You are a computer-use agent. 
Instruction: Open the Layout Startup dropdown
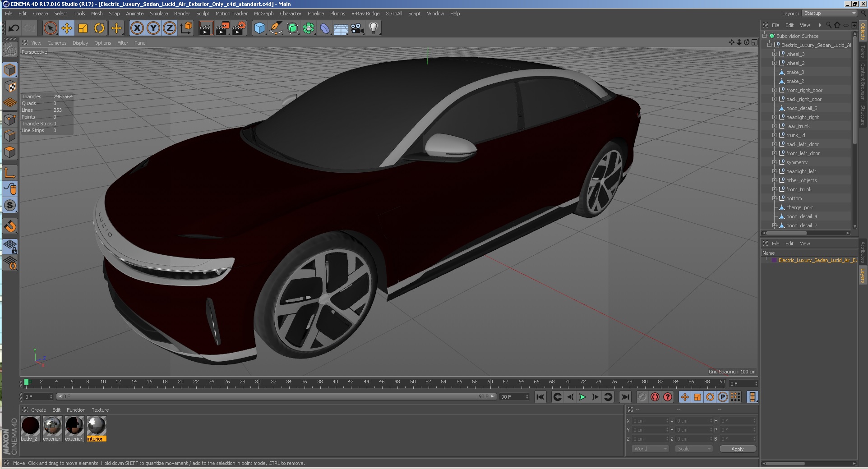tap(829, 14)
